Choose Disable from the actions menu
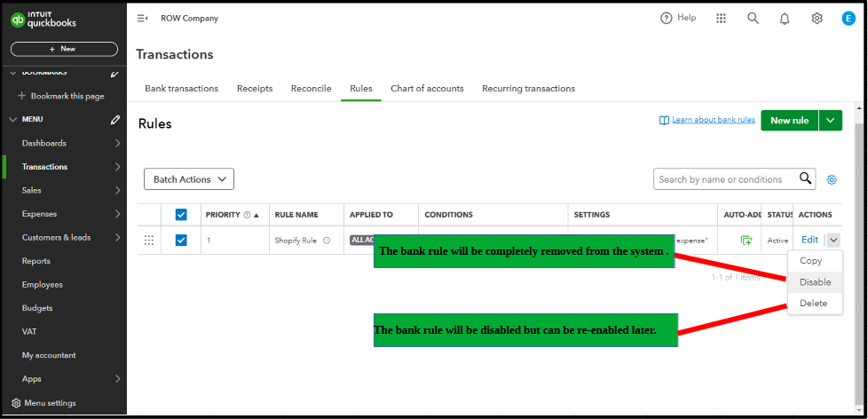The image size is (868, 419). [816, 282]
